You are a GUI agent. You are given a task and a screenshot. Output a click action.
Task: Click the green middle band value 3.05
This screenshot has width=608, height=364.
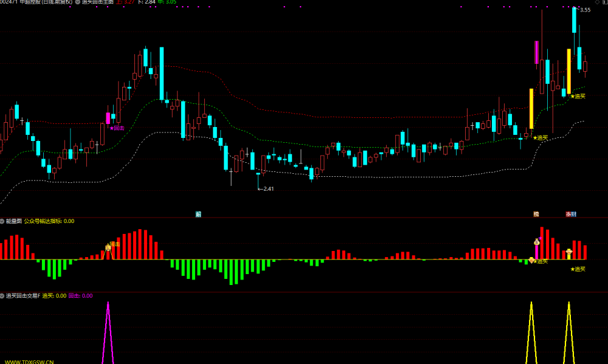point(167,2)
